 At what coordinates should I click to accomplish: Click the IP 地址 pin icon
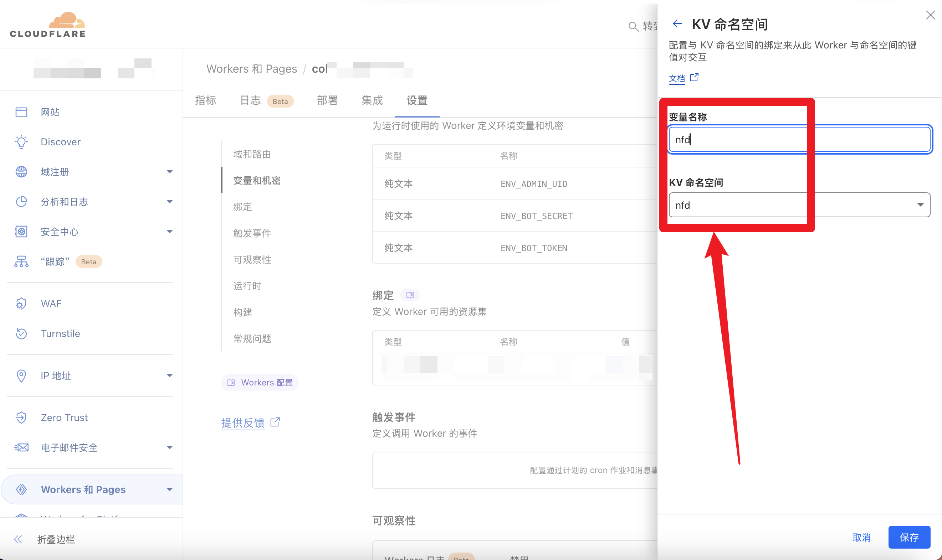21,375
